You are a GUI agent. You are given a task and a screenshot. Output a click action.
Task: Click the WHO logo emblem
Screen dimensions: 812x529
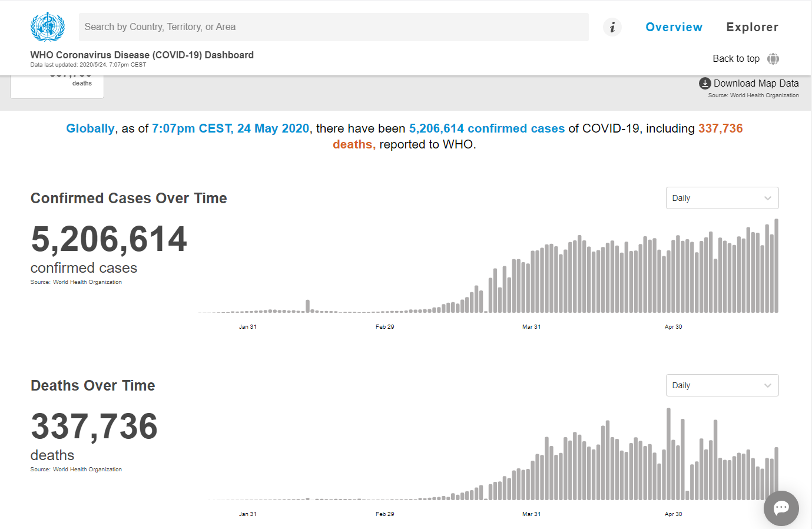click(x=47, y=27)
